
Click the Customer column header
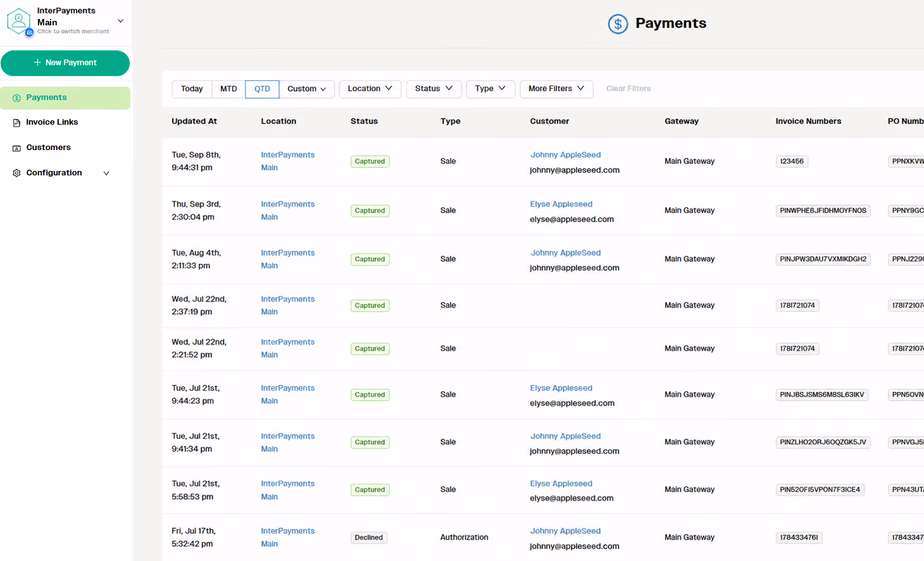tap(549, 122)
